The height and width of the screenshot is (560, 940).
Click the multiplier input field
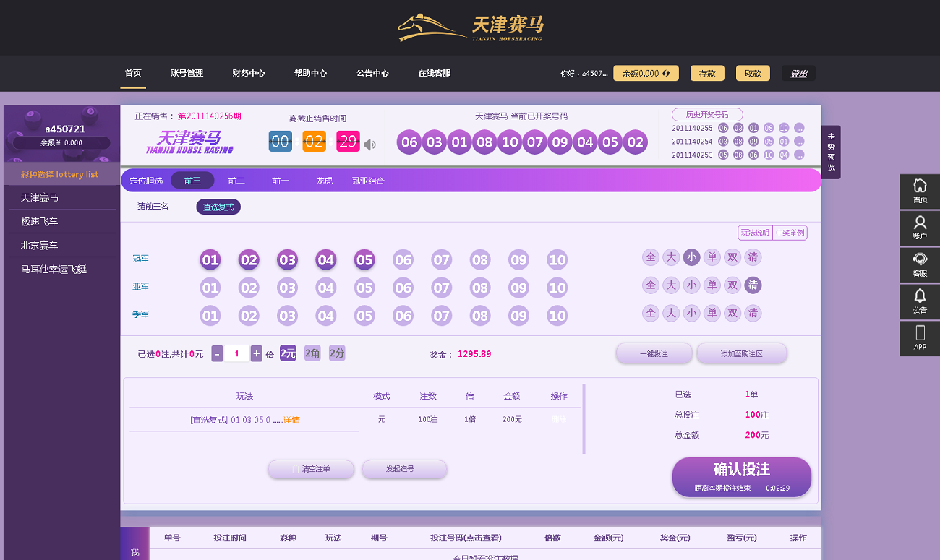[x=236, y=354]
